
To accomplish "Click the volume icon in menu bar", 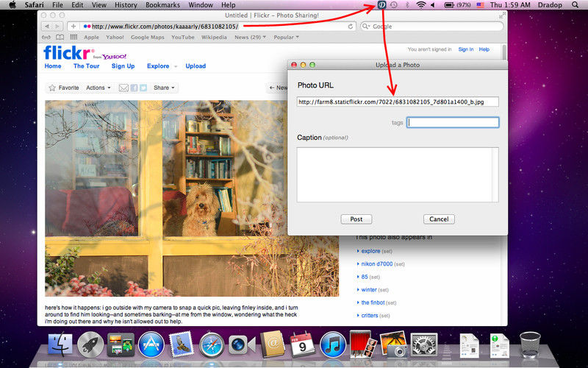I will 433,5.
